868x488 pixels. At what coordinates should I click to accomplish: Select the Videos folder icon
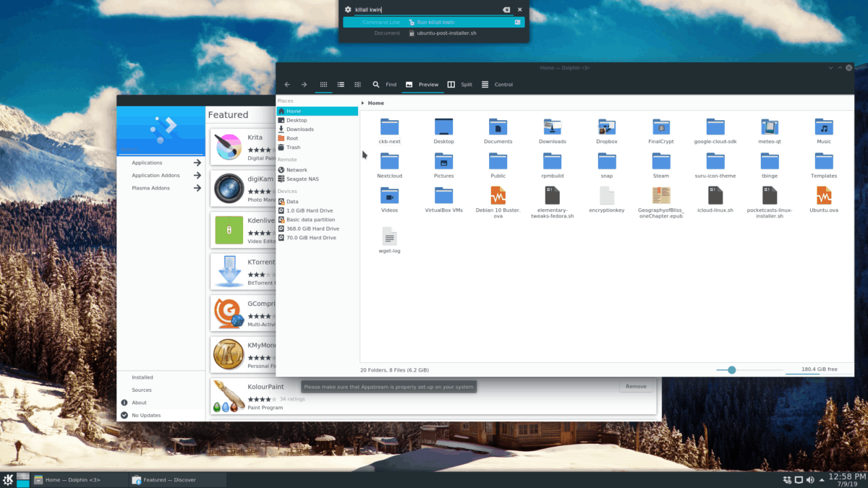pyautogui.click(x=389, y=195)
